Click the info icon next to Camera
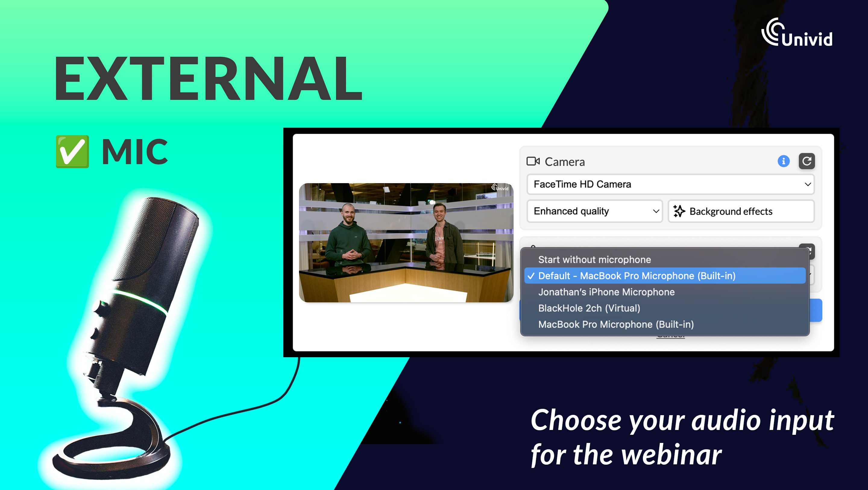868x490 pixels. click(x=783, y=161)
